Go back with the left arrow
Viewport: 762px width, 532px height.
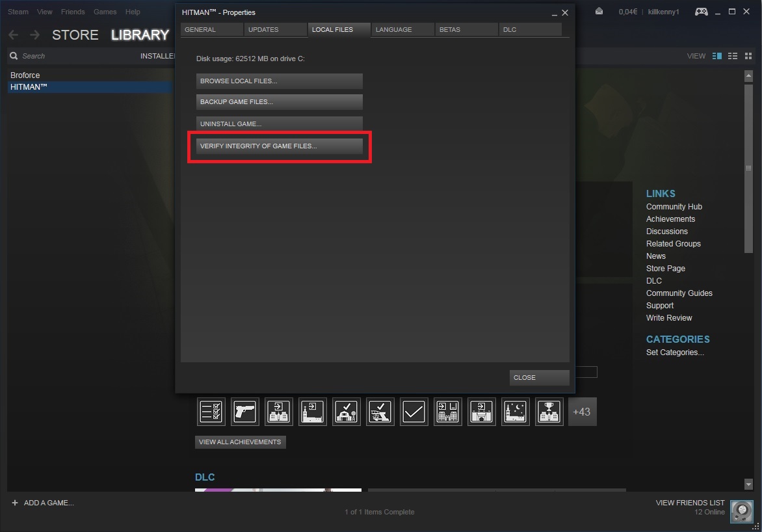[x=14, y=34]
